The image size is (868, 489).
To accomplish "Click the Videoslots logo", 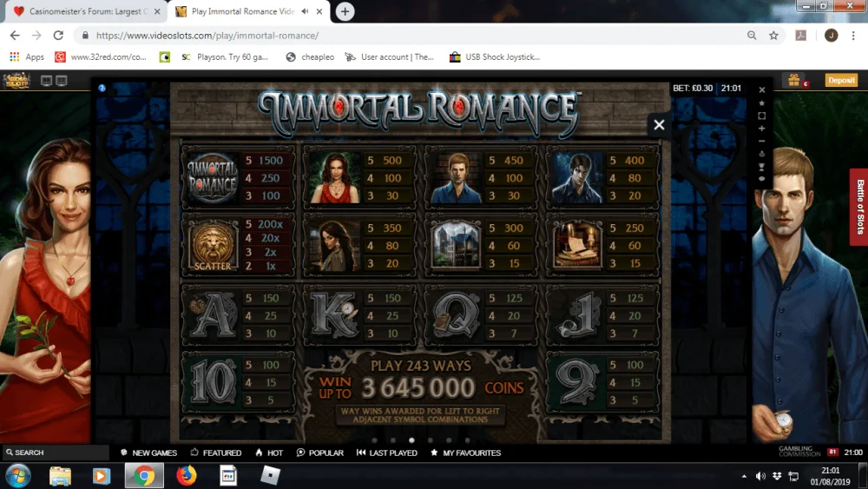I will tap(16, 80).
